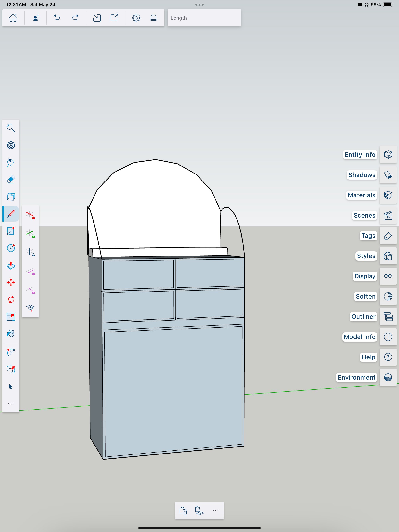Select the arrow Select tool

[x=11, y=387]
